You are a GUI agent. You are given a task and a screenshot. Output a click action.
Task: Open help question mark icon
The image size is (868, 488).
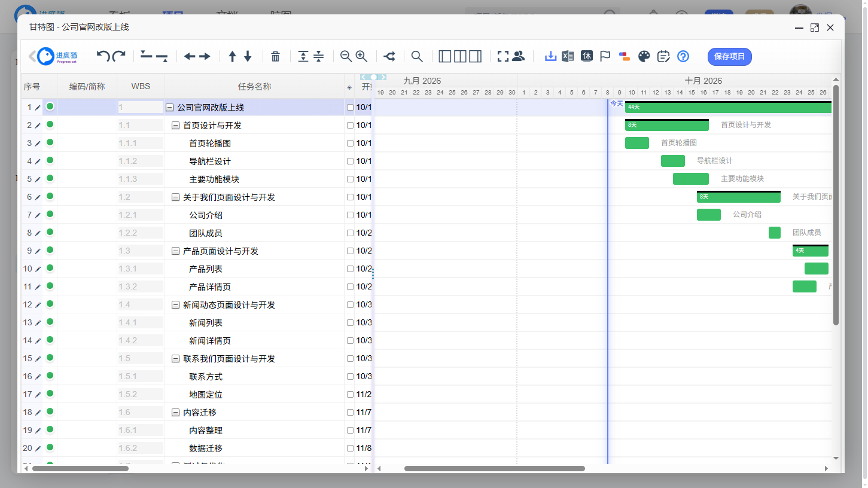[683, 56]
